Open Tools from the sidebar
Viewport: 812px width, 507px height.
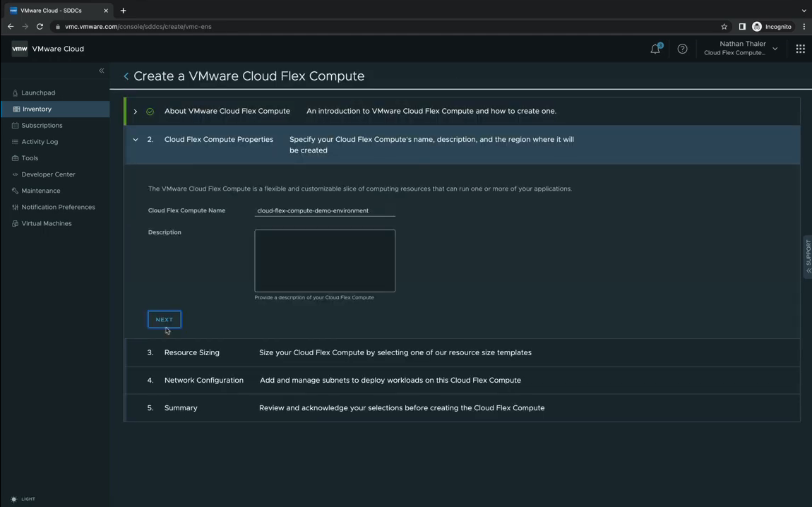pos(30,158)
